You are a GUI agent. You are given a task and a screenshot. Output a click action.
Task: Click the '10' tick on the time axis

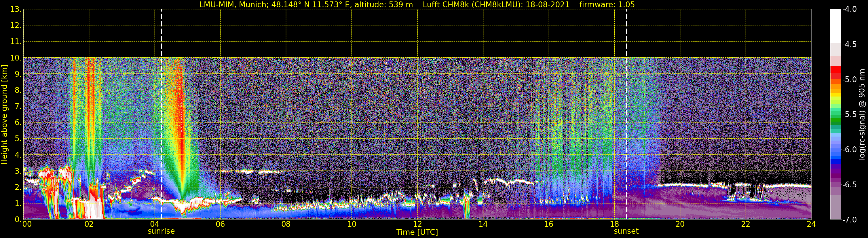coord(352,224)
